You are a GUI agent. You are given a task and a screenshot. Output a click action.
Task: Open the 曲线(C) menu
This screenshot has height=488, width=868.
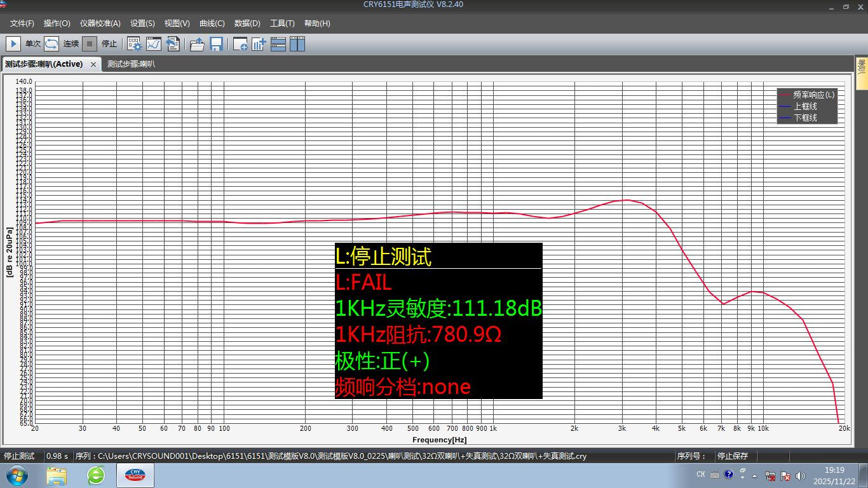(x=212, y=24)
